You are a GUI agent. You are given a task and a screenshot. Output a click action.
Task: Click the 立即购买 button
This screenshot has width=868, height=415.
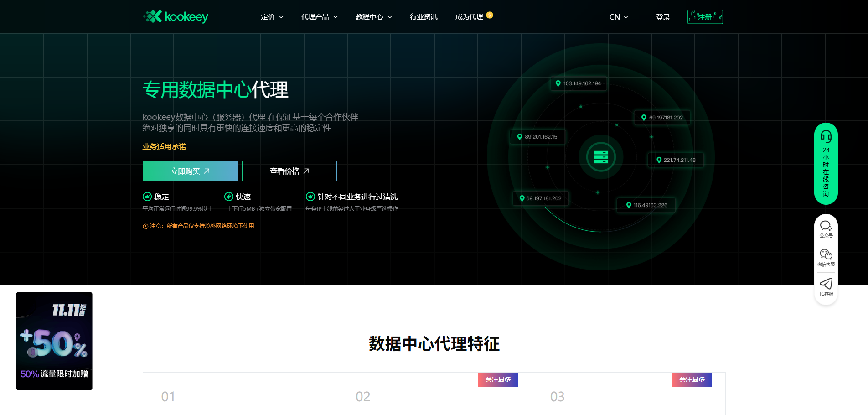click(x=190, y=171)
